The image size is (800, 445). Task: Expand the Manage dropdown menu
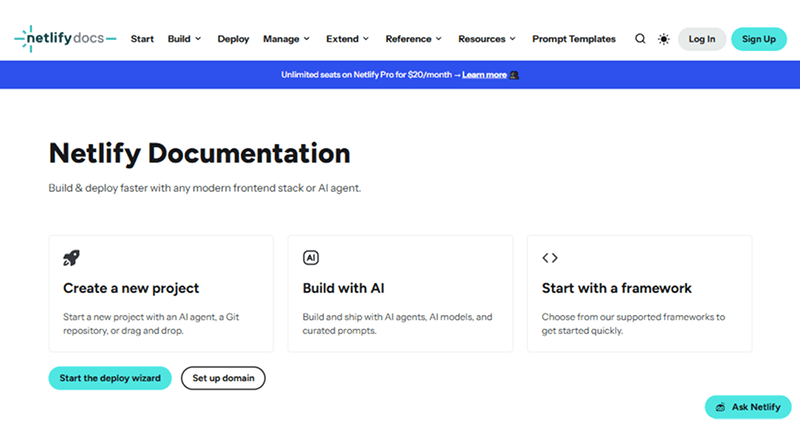(x=286, y=39)
